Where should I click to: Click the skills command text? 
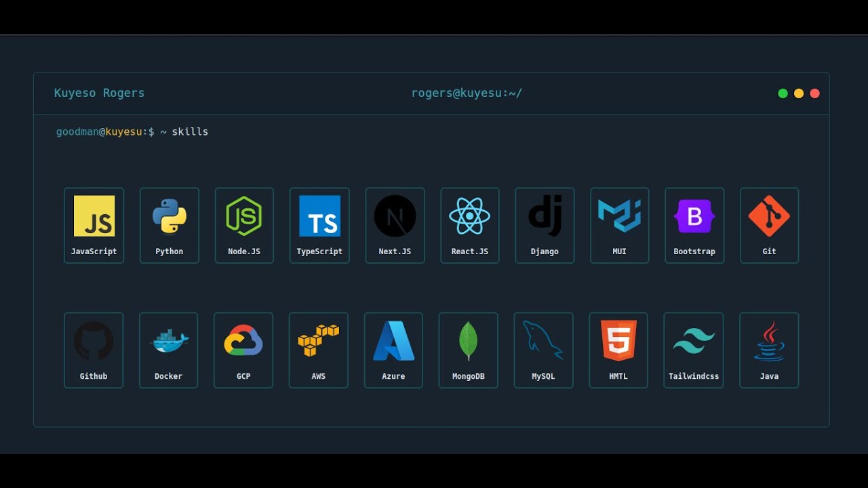190,131
